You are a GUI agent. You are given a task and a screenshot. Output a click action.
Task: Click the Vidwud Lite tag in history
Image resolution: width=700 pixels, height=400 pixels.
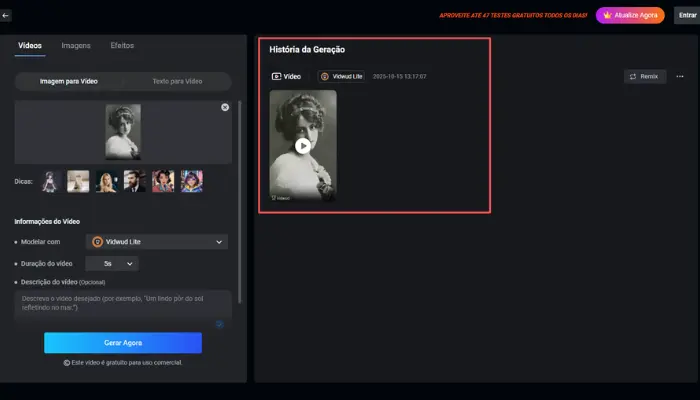coord(342,76)
